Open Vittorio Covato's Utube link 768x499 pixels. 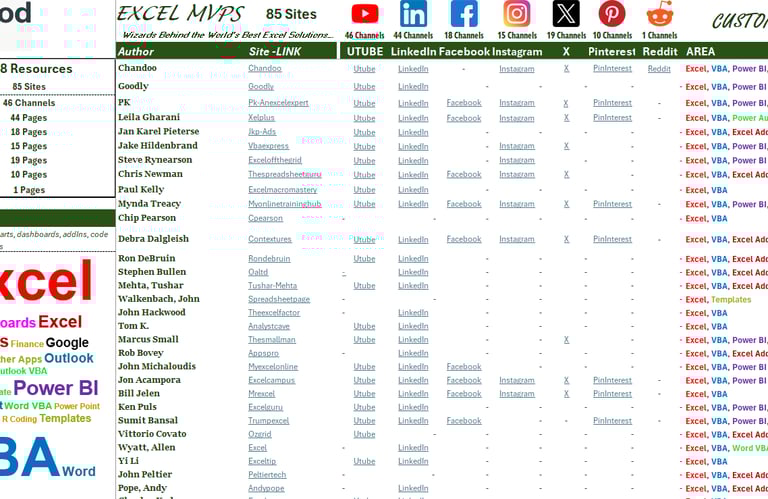point(364,434)
